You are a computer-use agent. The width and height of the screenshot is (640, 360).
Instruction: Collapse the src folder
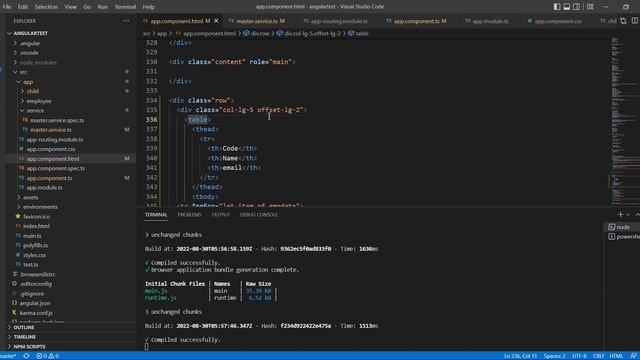[x=23, y=72]
